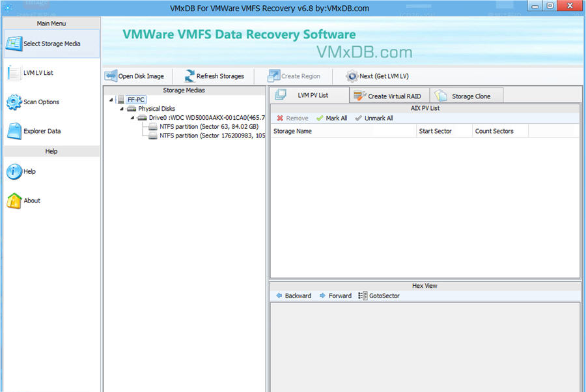Select the GotoSector icon in Hex View
This screenshot has width=586, height=392.
click(x=361, y=296)
